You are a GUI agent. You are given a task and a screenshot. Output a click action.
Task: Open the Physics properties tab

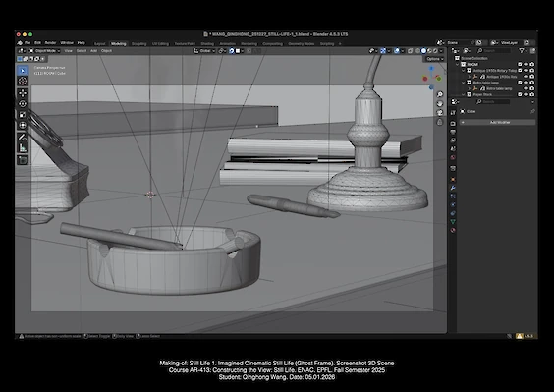453,204
